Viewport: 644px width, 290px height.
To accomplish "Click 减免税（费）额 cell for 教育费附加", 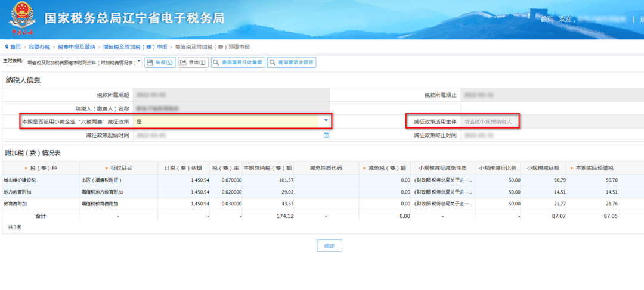I will point(385,204).
